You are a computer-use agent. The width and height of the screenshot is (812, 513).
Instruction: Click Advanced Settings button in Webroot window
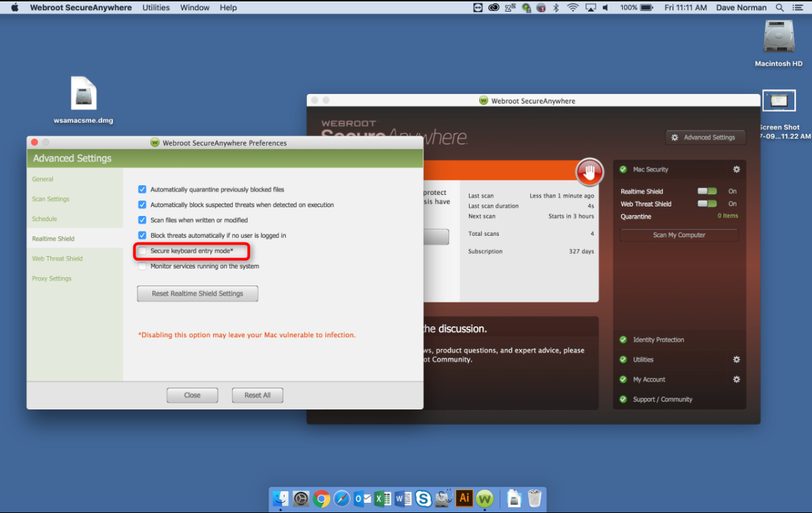(x=705, y=138)
